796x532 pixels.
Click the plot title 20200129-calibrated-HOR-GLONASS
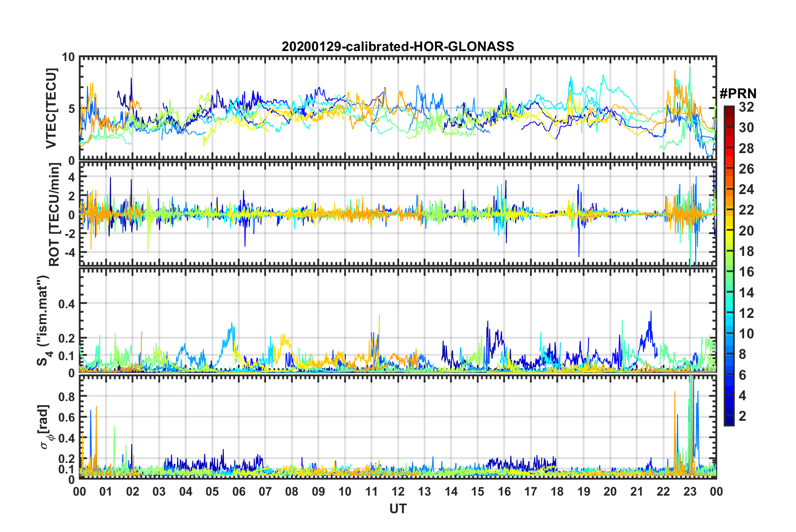(398, 46)
